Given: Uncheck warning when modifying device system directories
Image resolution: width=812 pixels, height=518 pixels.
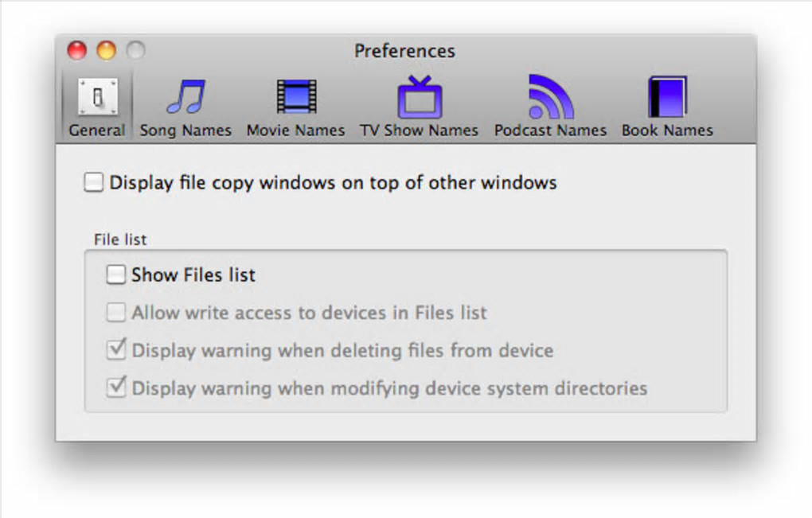Looking at the screenshot, I should (116, 388).
